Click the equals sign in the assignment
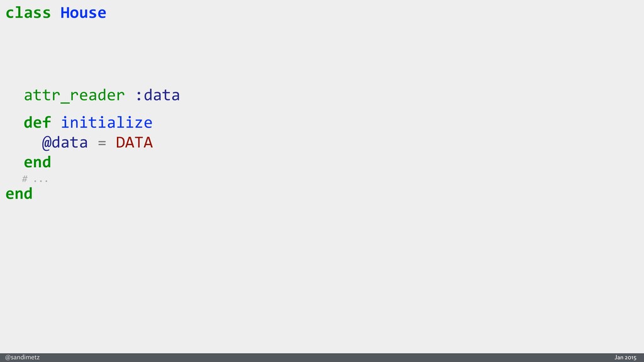This screenshot has height=362, width=644. pyautogui.click(x=102, y=143)
